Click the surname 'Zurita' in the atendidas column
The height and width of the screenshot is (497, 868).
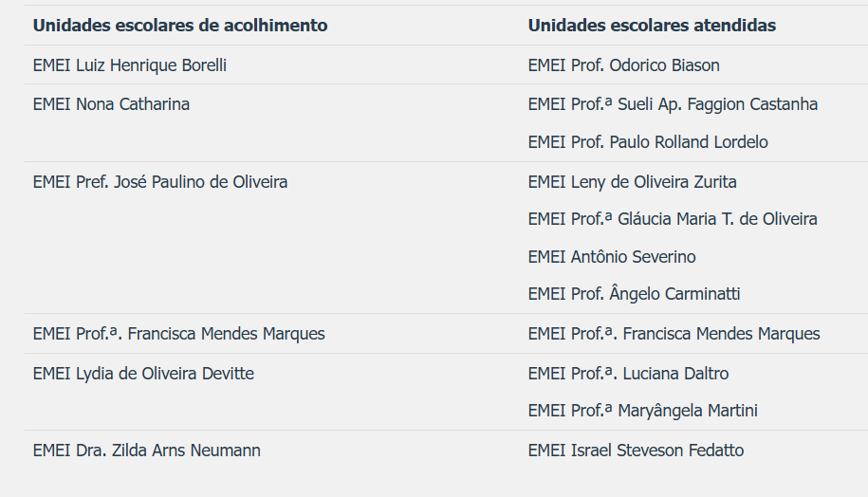tap(714, 182)
